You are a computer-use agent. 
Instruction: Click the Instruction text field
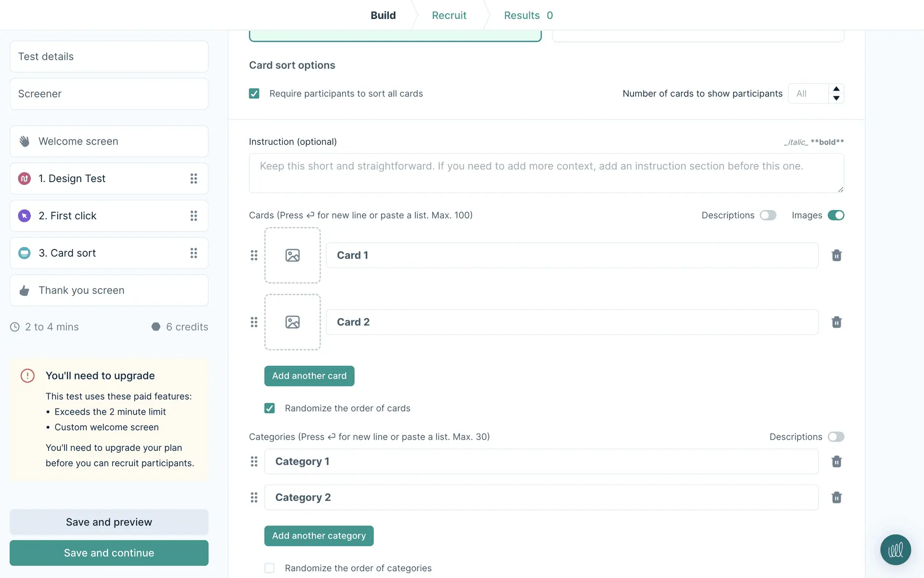point(546,173)
